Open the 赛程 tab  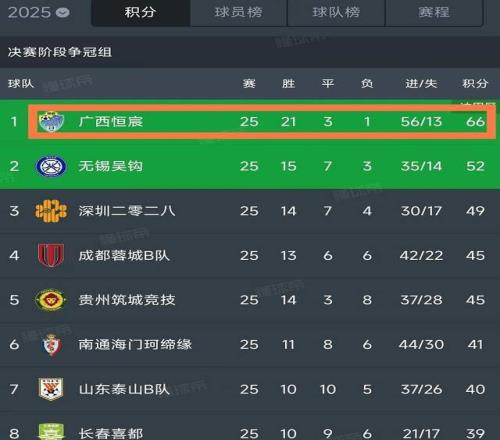point(434,13)
